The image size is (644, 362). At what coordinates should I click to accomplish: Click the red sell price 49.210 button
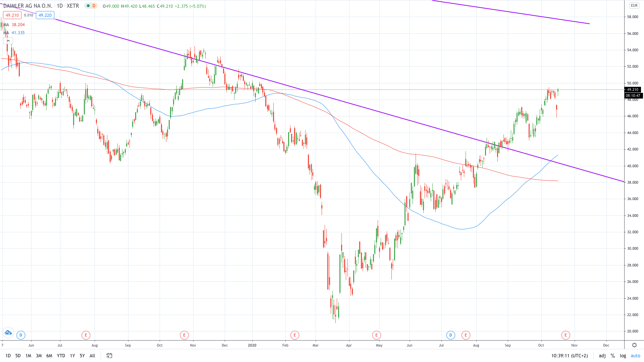click(12, 15)
